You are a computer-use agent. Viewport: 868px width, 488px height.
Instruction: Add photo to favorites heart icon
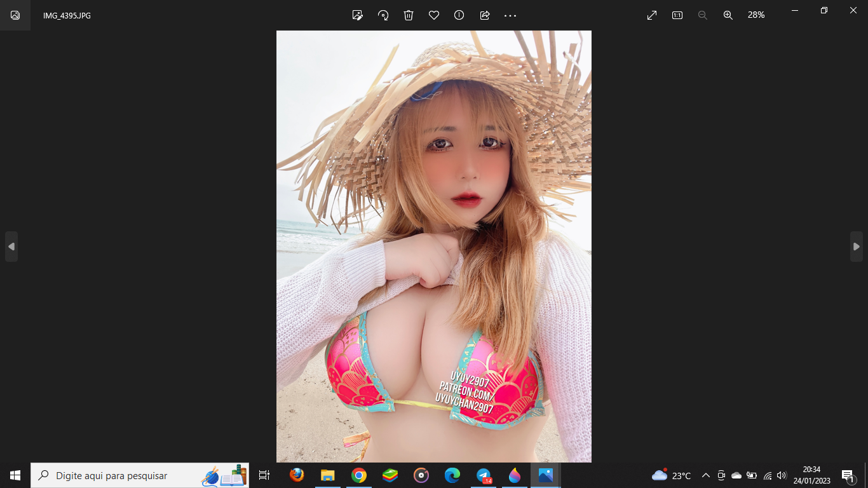pyautogui.click(x=434, y=15)
